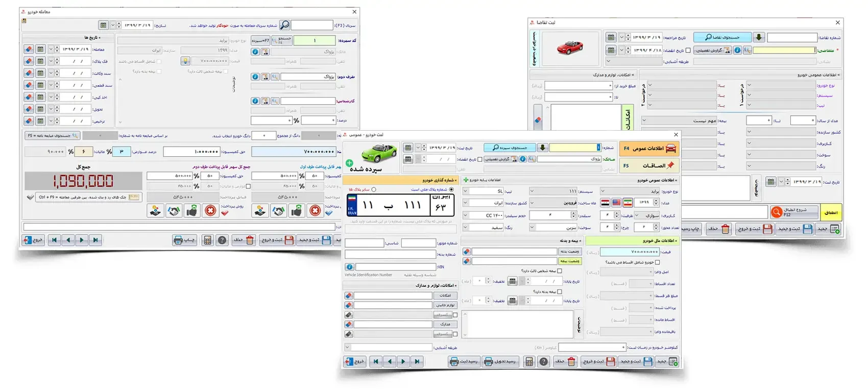Select the Iran flag icon beside model year
Viewport: 868px width, 392px height.
click(x=628, y=203)
